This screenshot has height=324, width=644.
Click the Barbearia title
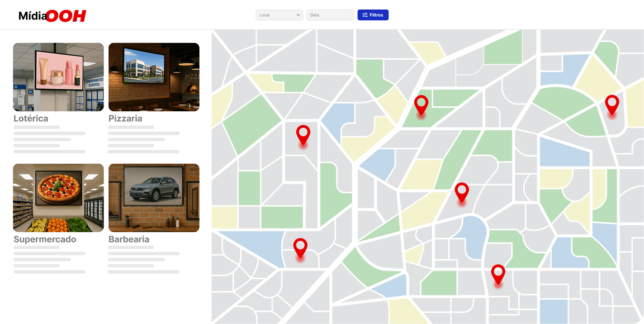coord(129,239)
